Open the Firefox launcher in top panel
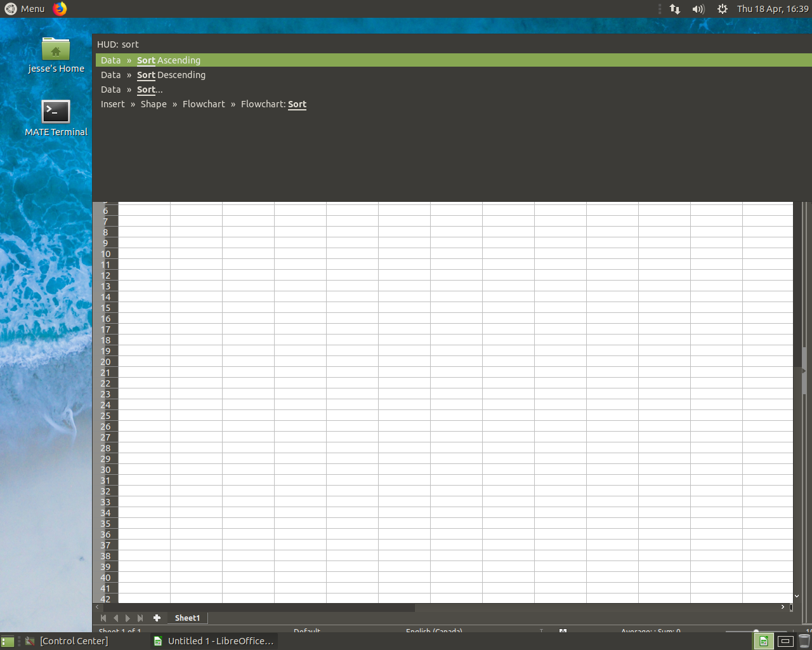Viewport: 812px width, 650px height. (x=60, y=9)
